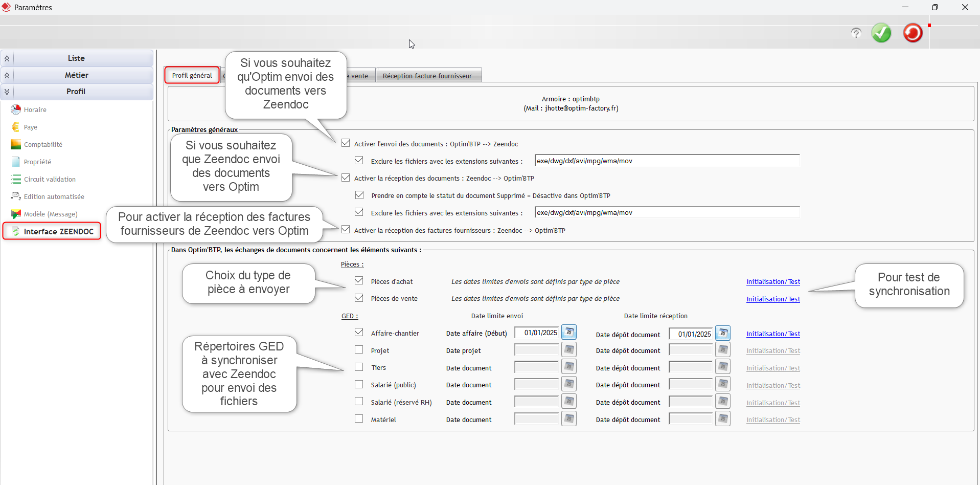Enable the Matériel checkbox

point(359,419)
